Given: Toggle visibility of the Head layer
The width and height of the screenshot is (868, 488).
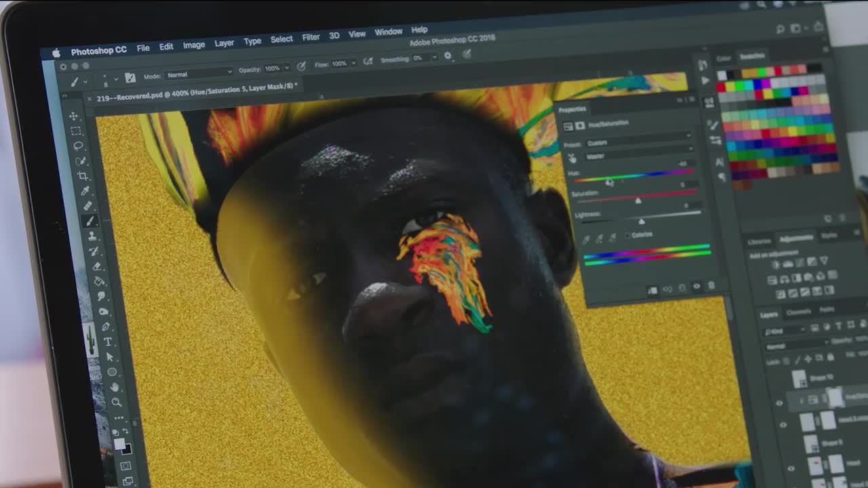Looking at the screenshot, I should point(791,467).
